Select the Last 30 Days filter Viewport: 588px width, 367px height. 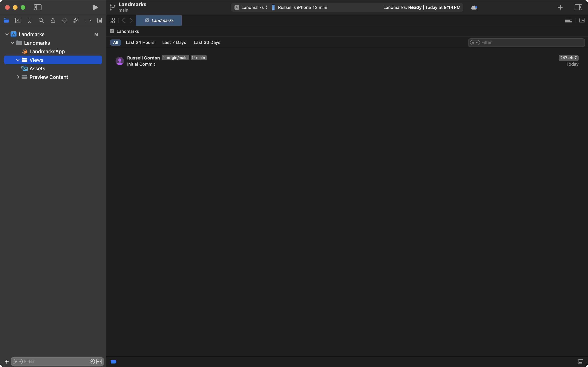click(x=207, y=42)
